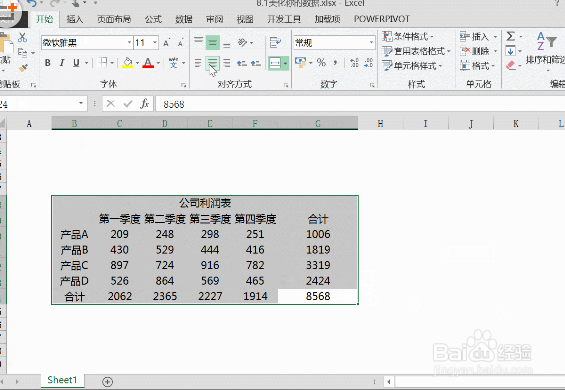Viewport: 565px width, 390px height.
Task: Open the 公式 ribbon tab
Action: pos(153,19)
